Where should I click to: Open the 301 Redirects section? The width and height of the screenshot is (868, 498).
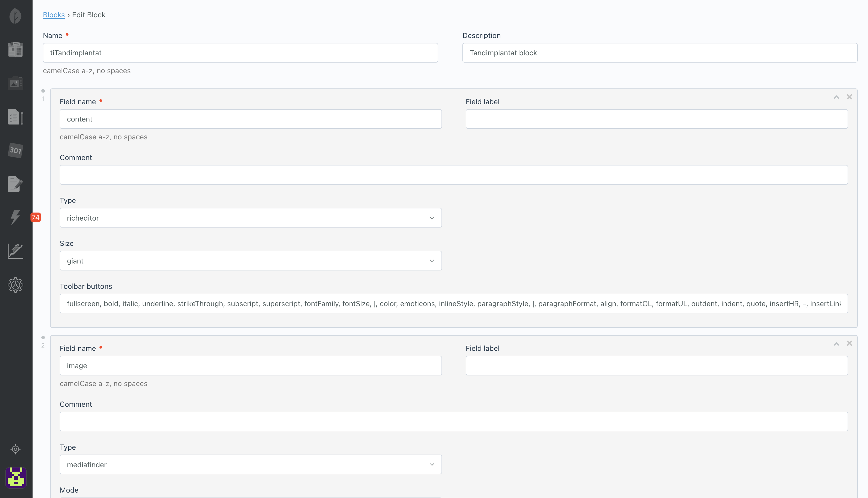click(15, 150)
